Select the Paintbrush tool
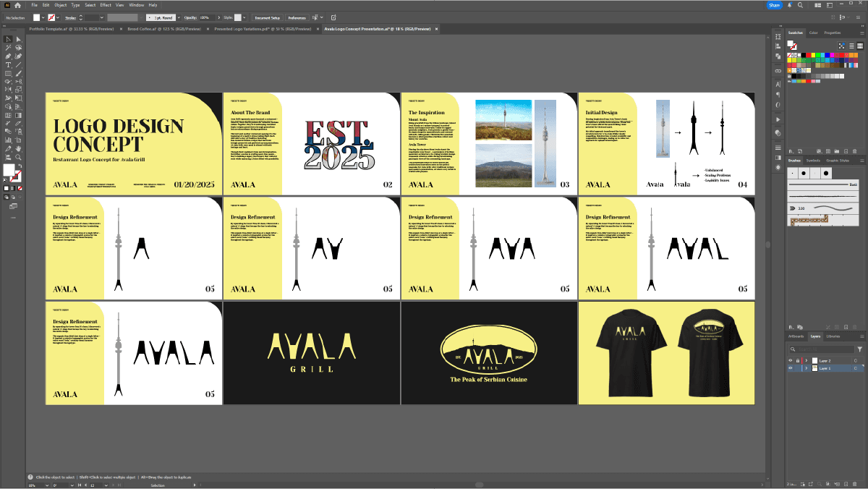This screenshot has width=868, height=489. click(x=18, y=73)
